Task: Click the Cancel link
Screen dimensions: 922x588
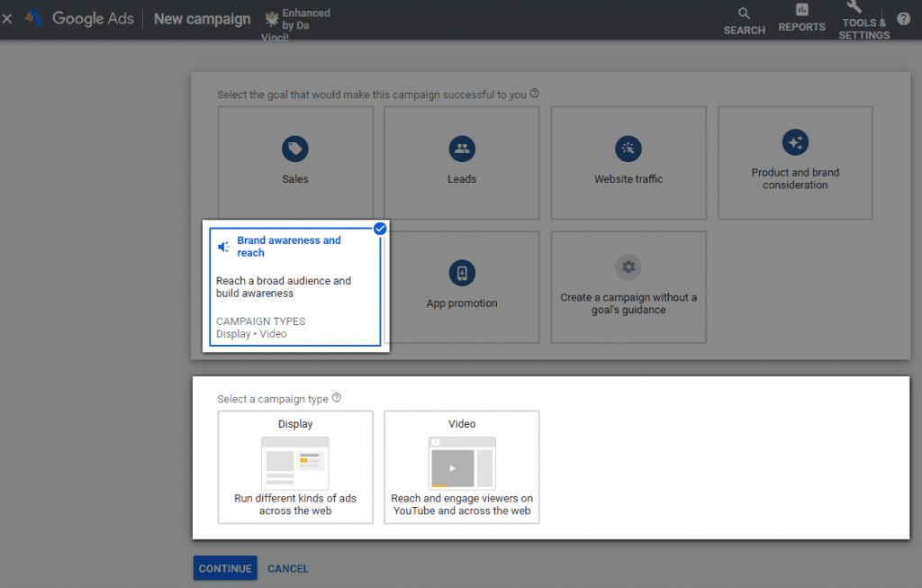Action: point(288,568)
